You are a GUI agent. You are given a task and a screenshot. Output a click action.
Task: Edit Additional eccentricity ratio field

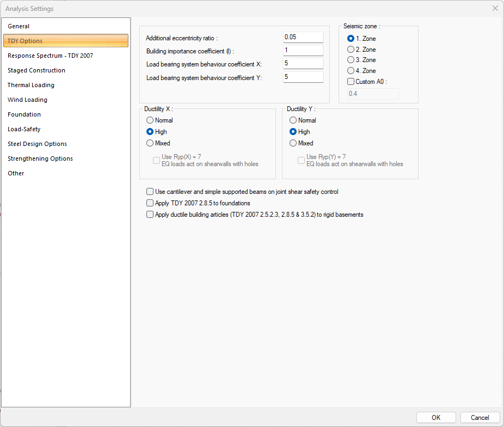303,37
